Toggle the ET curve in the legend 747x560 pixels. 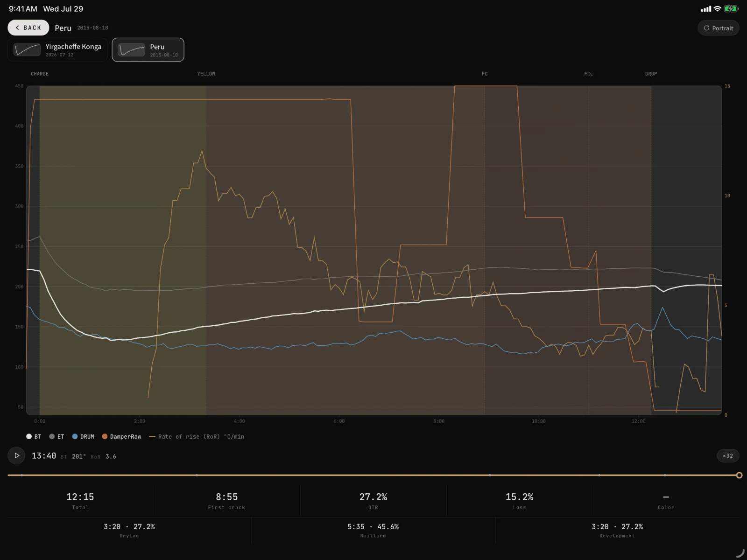(56, 436)
